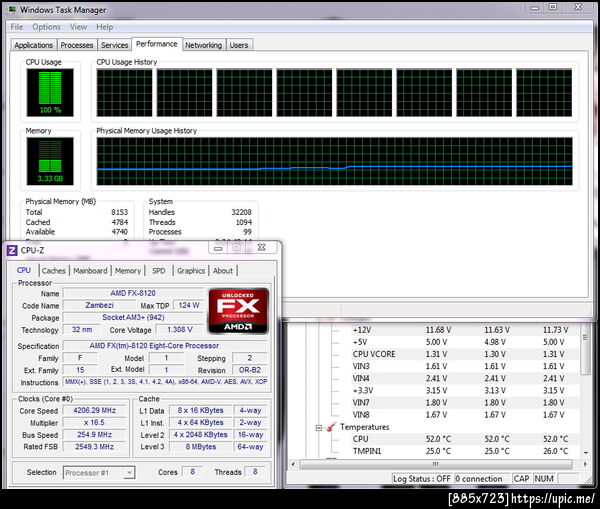Switch to the Applications tab
The height and width of the screenshot is (509, 600).
(x=34, y=45)
